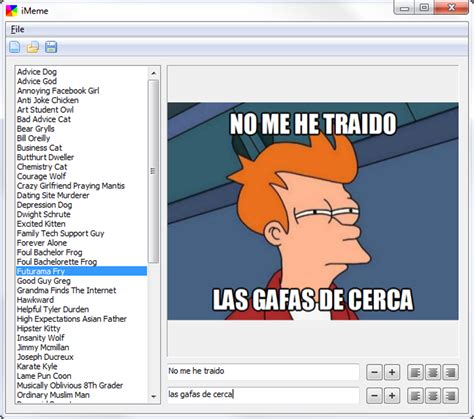Align top text right

(450, 372)
